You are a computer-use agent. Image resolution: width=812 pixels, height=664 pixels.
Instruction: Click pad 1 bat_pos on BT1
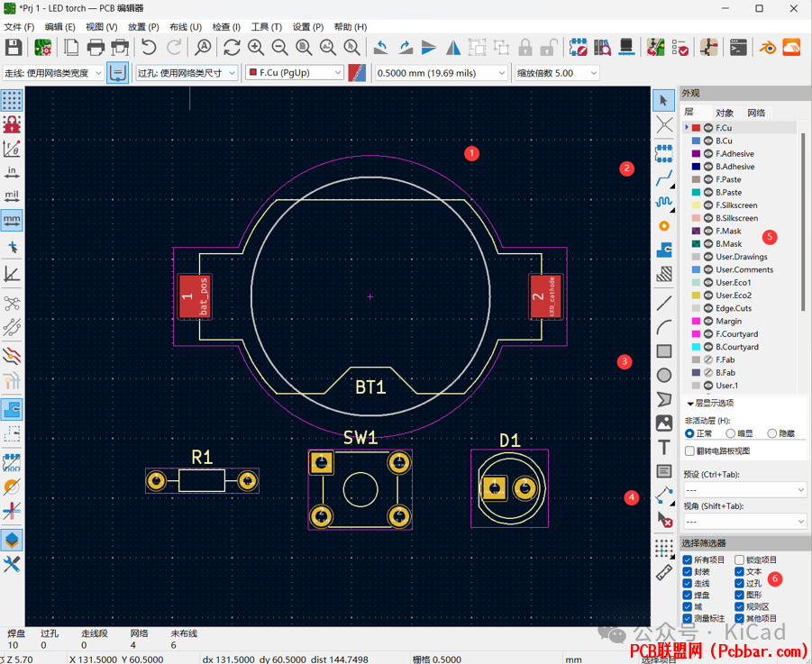pyautogui.click(x=195, y=296)
